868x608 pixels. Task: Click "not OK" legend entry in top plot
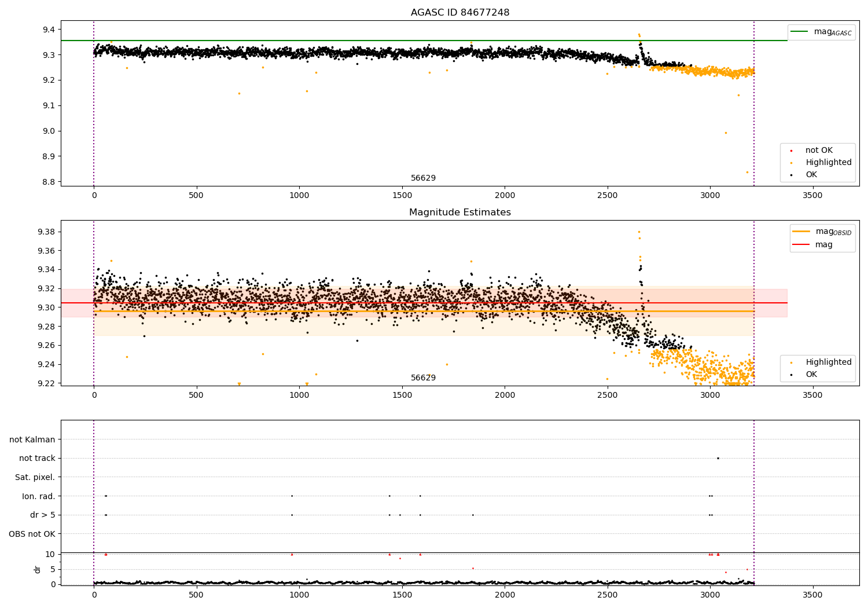[x=819, y=151]
